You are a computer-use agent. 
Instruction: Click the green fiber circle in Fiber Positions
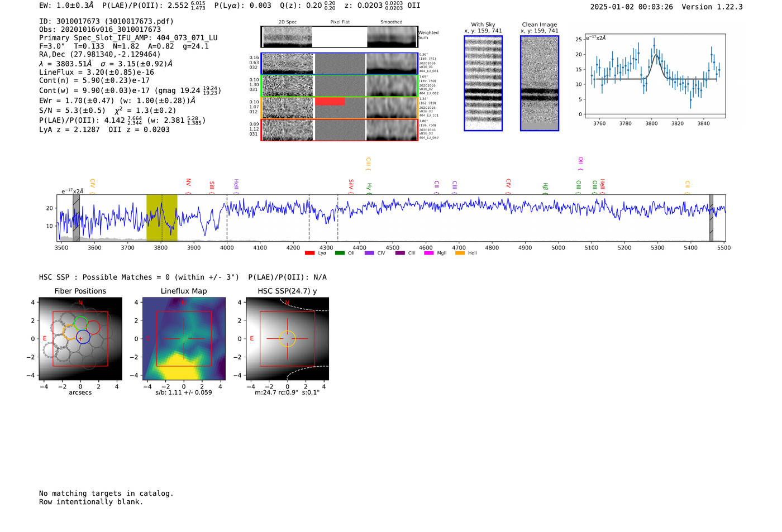[80, 324]
